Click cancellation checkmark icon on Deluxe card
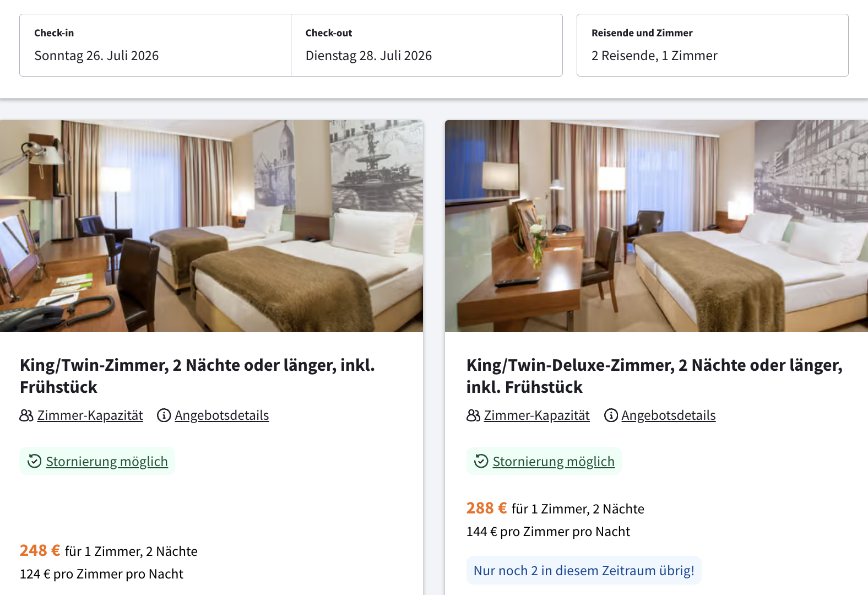This screenshot has height=595, width=868. pos(481,461)
